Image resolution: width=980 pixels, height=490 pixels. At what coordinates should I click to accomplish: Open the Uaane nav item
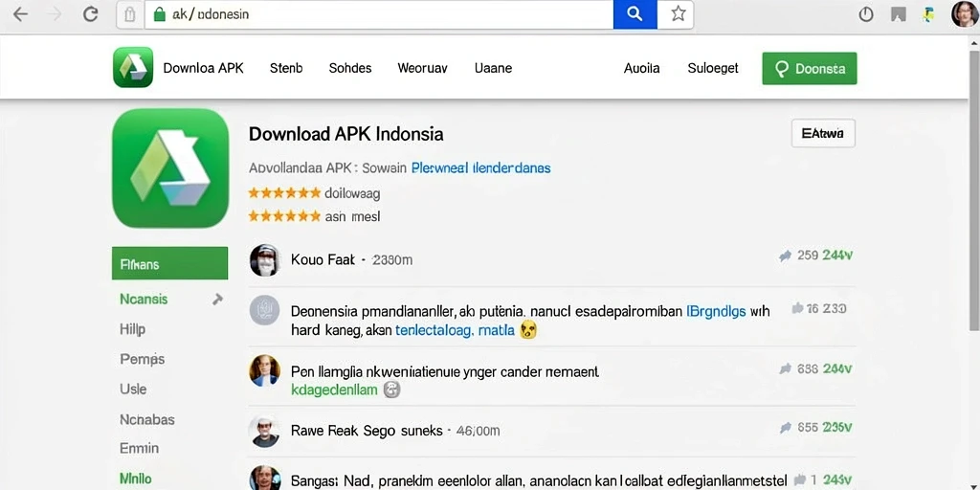[493, 68]
